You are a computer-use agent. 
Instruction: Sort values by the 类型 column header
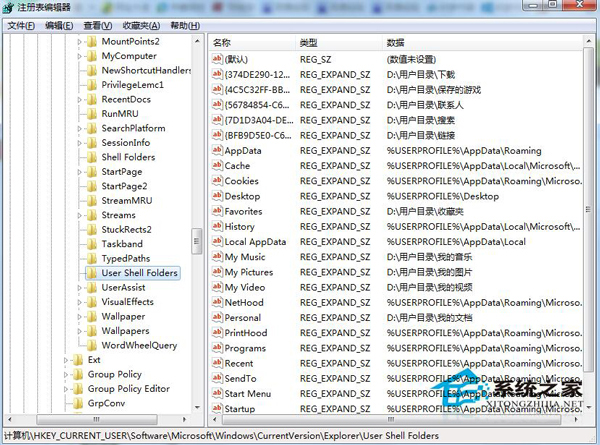tap(339, 42)
